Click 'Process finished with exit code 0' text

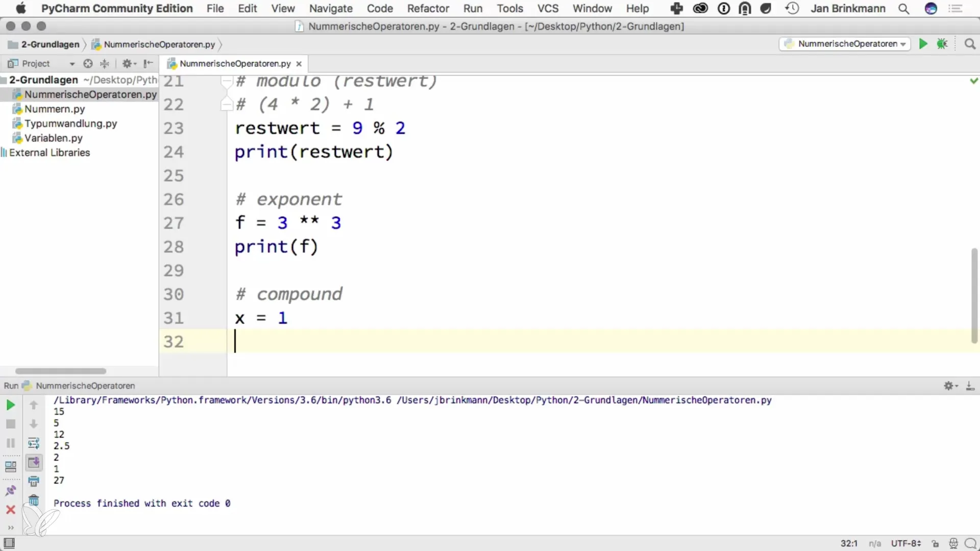[142, 504]
